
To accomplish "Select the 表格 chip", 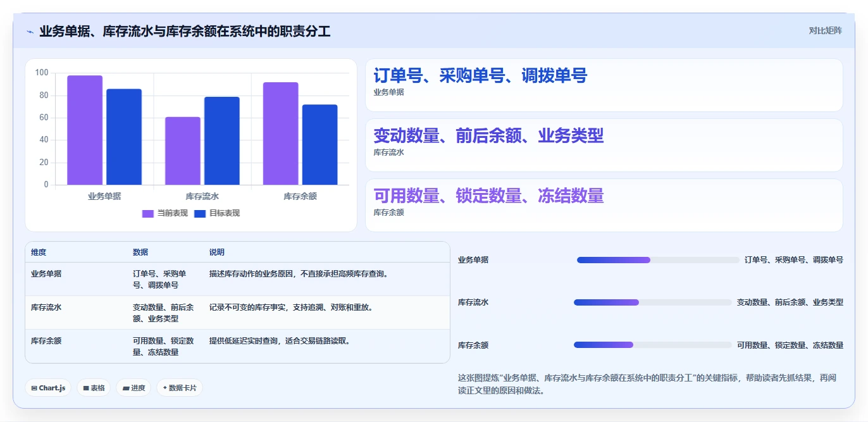I will (x=94, y=388).
